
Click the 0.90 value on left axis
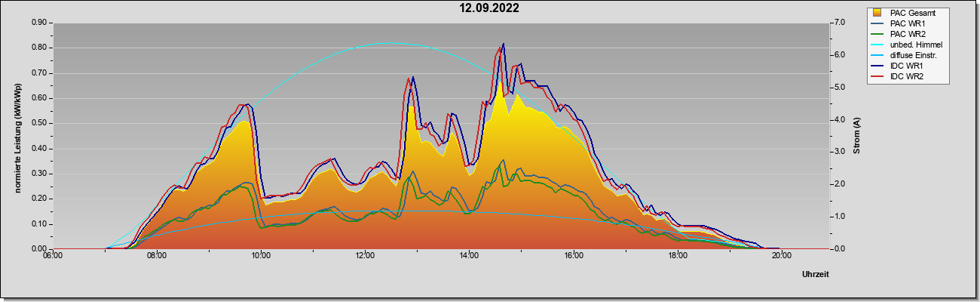point(38,23)
